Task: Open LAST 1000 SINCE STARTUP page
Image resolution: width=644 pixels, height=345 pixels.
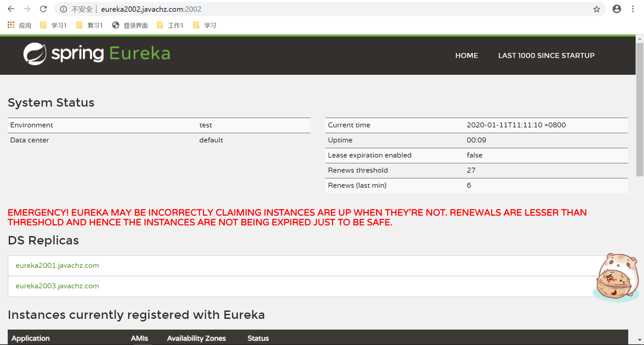Action: pos(546,56)
